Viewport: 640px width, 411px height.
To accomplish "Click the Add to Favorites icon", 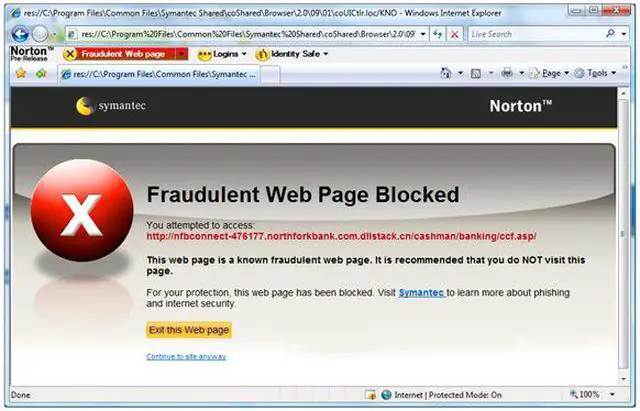I will coord(41,74).
